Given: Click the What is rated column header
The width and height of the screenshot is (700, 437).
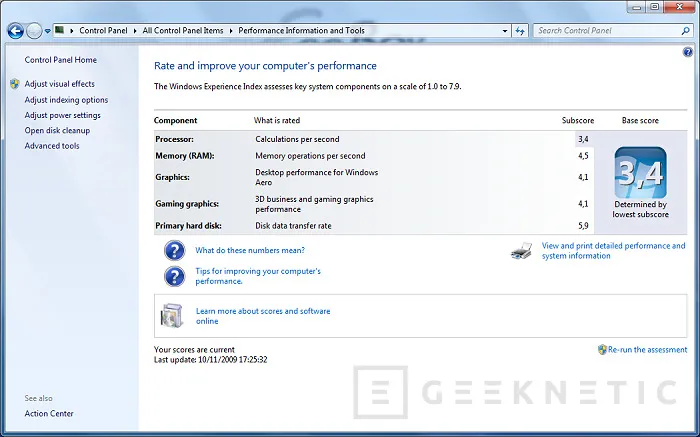Looking at the screenshot, I should click(x=277, y=121).
